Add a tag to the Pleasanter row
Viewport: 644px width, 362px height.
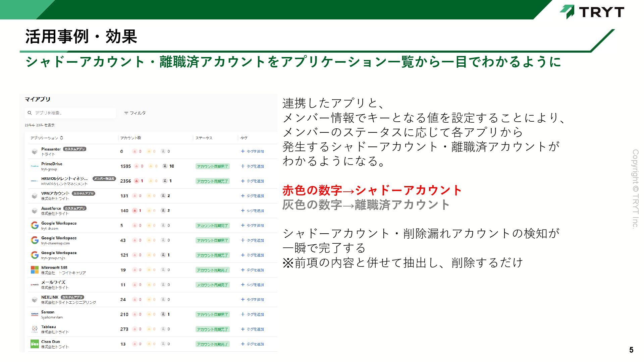252,152
